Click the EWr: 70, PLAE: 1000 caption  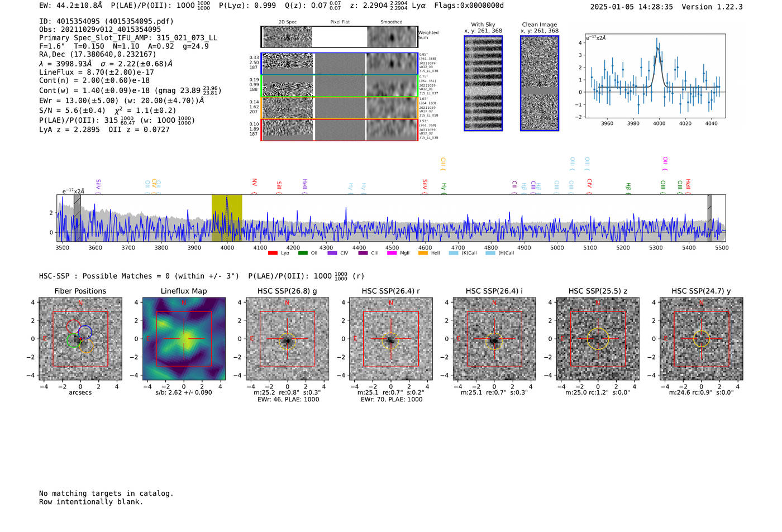pos(392,400)
